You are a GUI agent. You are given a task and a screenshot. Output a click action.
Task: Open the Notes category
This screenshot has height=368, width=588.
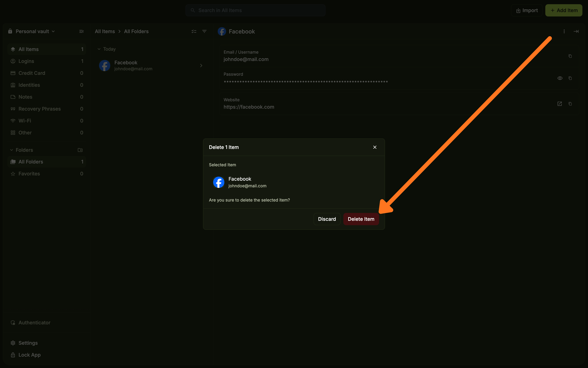click(x=47, y=97)
